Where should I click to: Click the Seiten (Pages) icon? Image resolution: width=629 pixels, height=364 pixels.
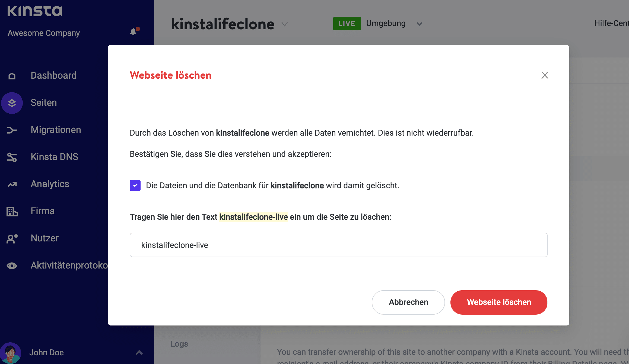(x=12, y=103)
